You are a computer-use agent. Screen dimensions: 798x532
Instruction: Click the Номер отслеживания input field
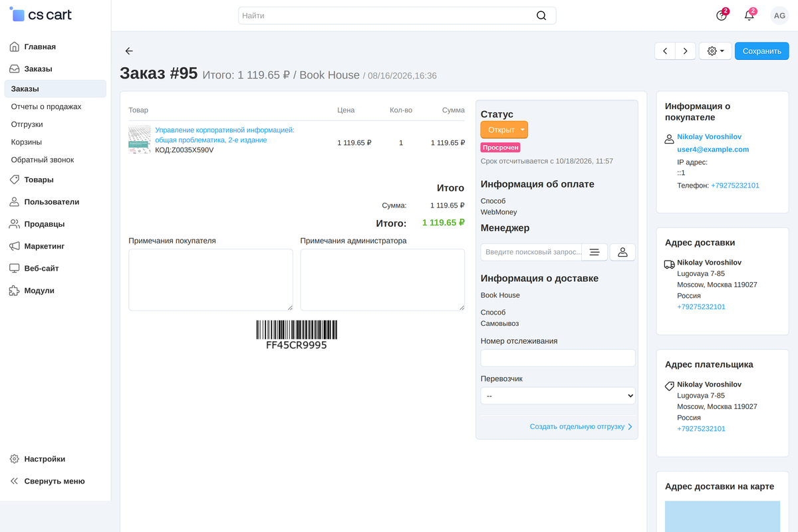pos(558,358)
